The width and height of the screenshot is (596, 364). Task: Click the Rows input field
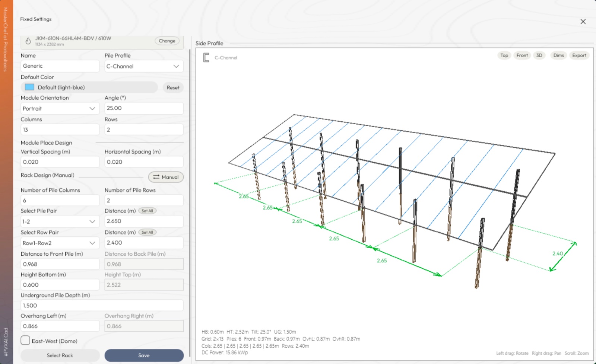tap(144, 130)
